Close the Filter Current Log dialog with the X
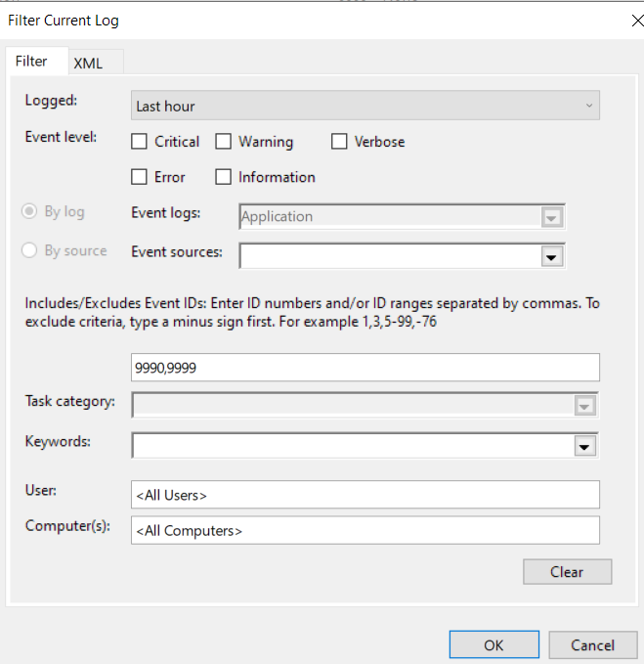This screenshot has height=664, width=644. coord(637,21)
